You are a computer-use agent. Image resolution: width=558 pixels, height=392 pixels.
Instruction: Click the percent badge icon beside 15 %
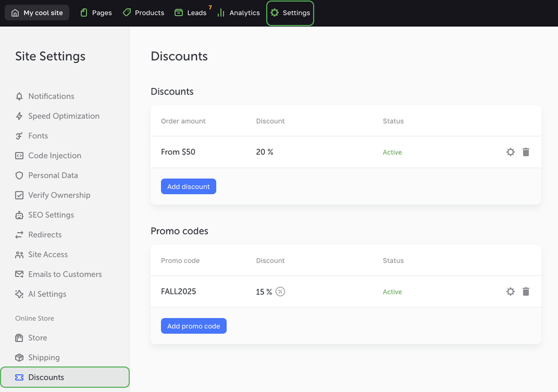coord(280,291)
